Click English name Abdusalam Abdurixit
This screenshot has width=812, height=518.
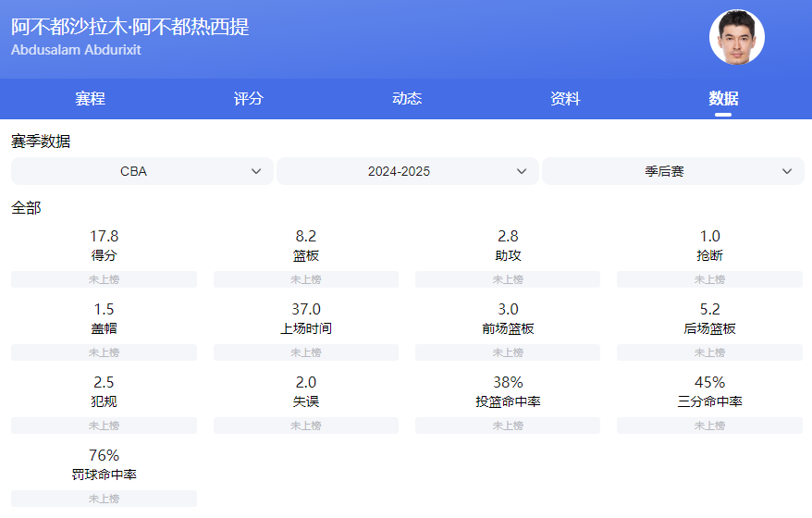(x=76, y=50)
